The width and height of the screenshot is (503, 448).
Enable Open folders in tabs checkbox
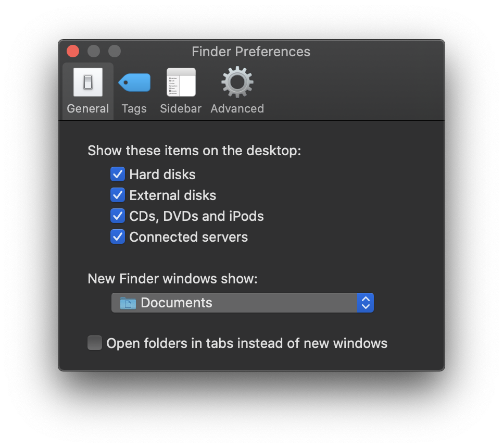pos(95,343)
